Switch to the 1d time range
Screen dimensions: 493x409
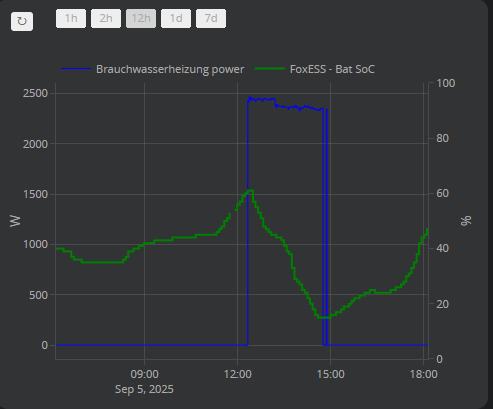click(x=176, y=18)
